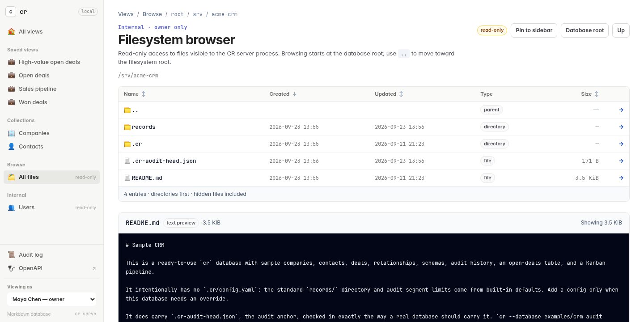Click briefcase icon next to Won deals
Screen dimensions: 644x322
coord(12,102)
